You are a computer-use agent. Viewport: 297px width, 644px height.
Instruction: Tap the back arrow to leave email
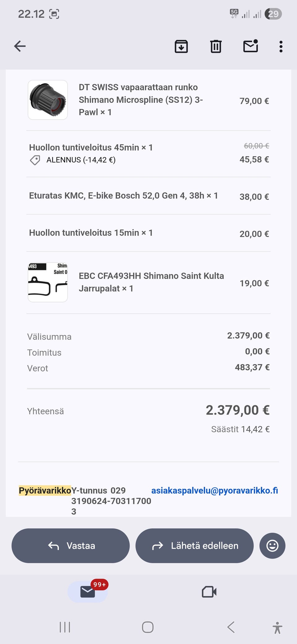20,46
